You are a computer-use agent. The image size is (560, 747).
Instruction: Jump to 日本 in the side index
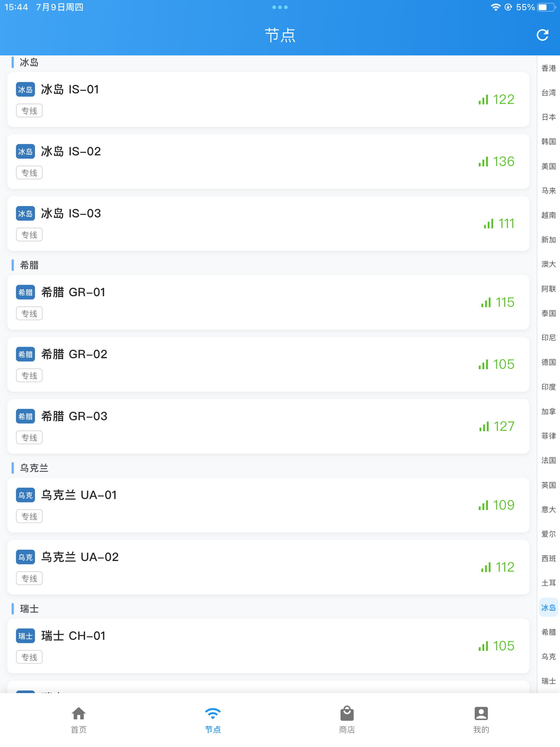(548, 117)
